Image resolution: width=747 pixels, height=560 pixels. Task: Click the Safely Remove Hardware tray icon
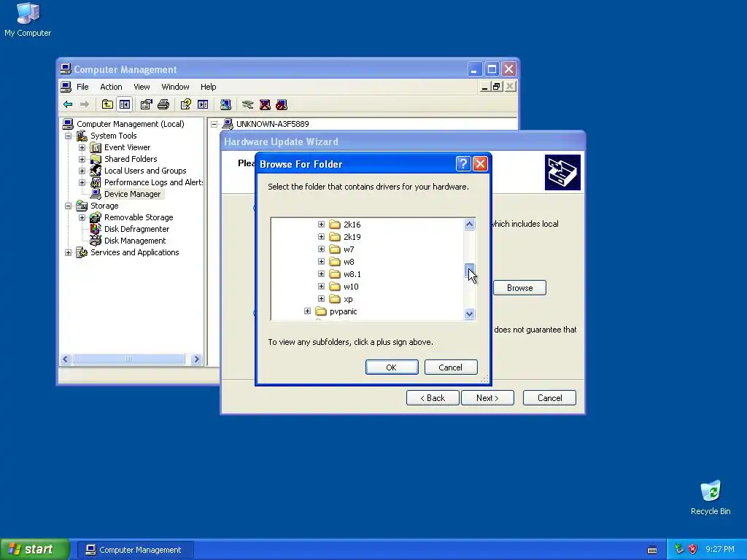click(x=679, y=549)
